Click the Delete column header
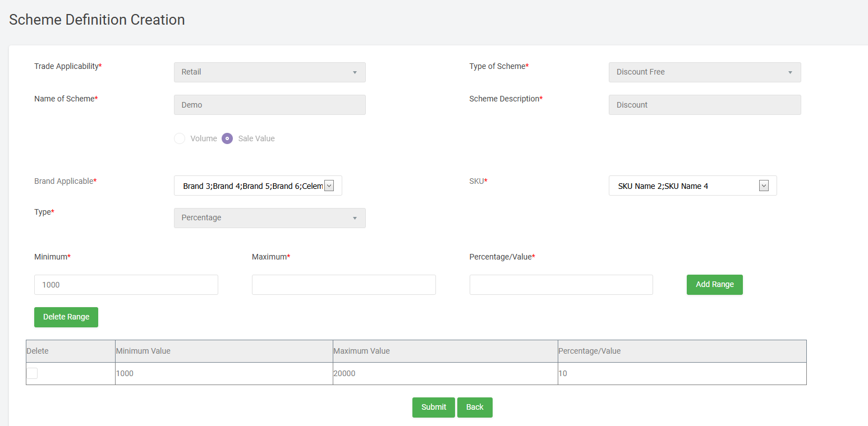The height and width of the screenshot is (426, 868). (x=71, y=351)
